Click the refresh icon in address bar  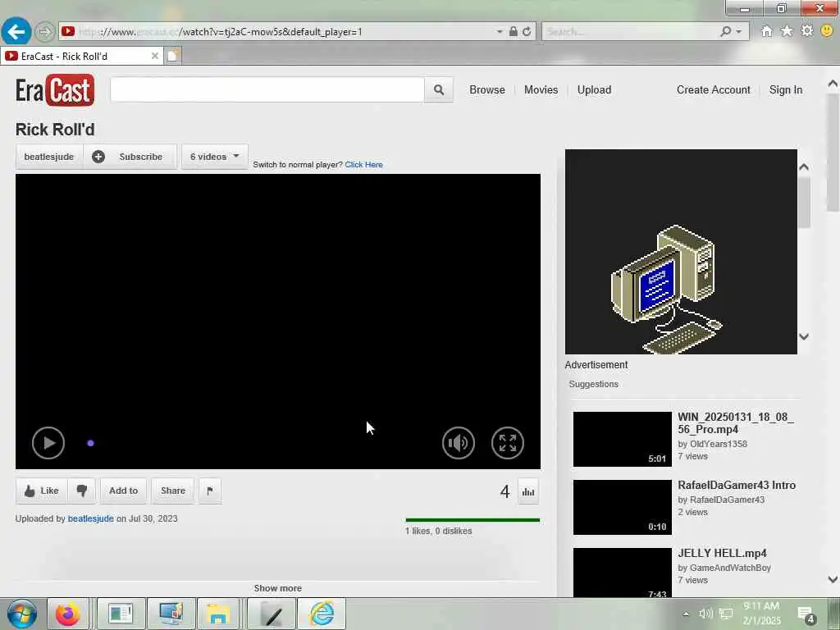527,32
